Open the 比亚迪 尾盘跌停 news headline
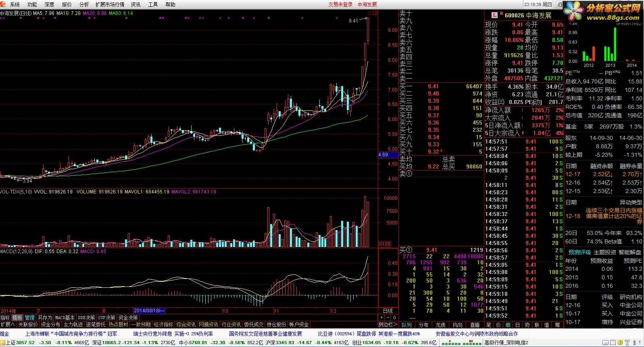644x347 pixels. pyautogui.click(x=369, y=334)
